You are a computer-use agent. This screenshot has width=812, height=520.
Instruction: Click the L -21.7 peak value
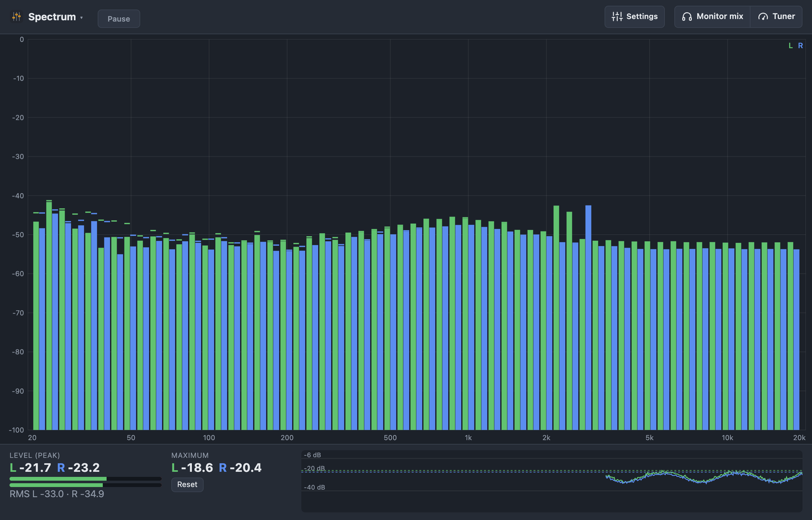30,468
